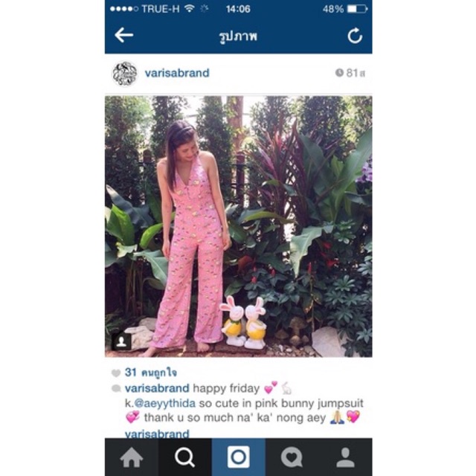Open varisabrand name in caption
476x476 pixels.
(x=157, y=388)
